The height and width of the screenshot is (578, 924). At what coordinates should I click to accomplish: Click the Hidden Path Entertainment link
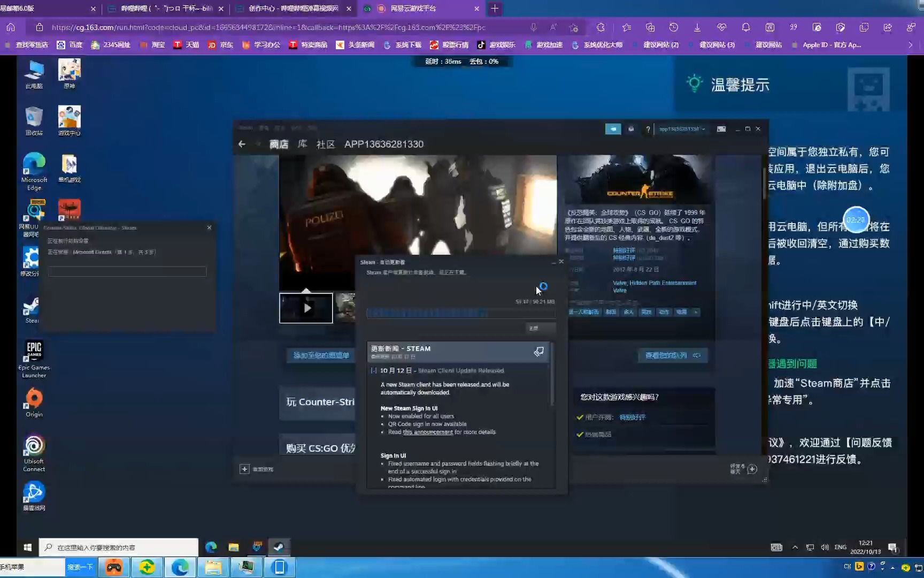[663, 283]
